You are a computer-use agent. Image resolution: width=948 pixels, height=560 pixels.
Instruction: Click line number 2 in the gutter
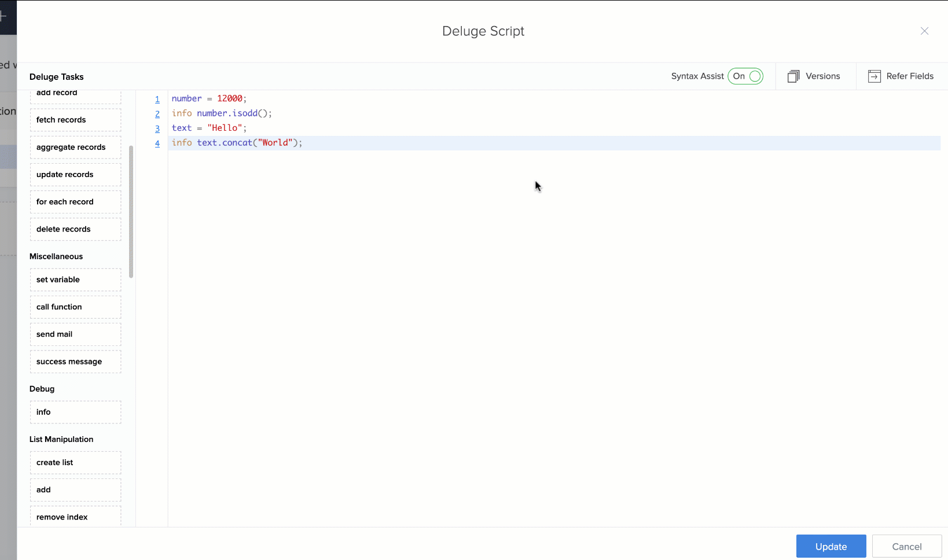(157, 114)
